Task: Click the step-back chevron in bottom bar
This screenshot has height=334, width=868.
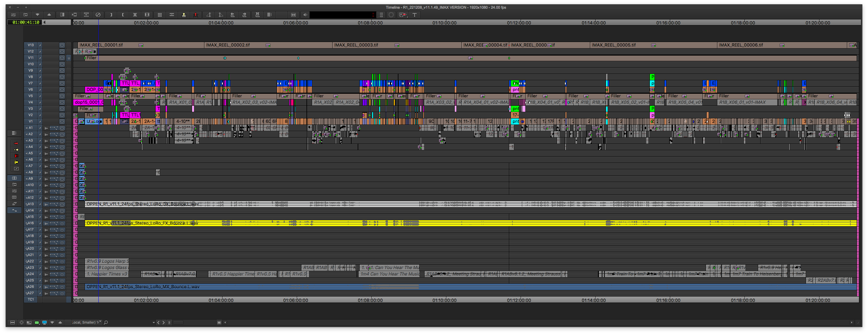Action: (158, 323)
